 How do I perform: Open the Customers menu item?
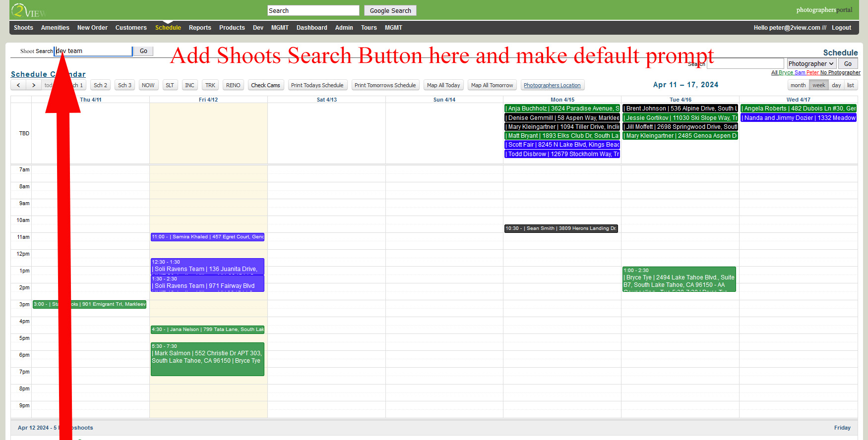(131, 28)
